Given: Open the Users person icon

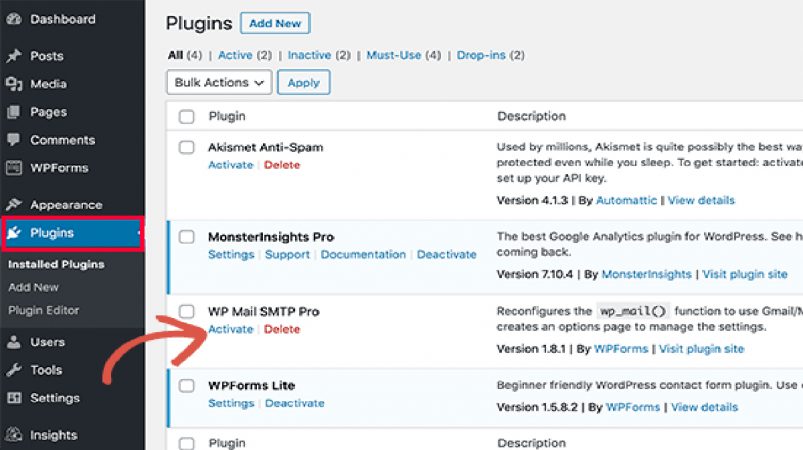Looking at the screenshot, I should point(14,342).
